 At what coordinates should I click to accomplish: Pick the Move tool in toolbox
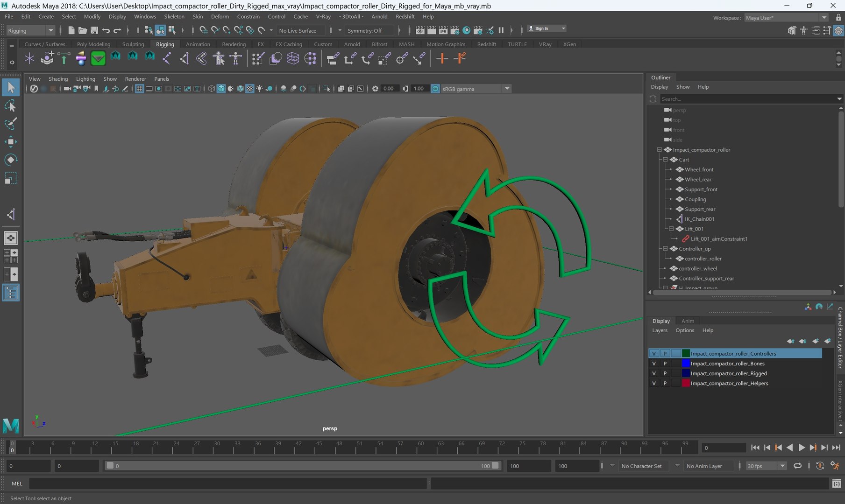11,142
